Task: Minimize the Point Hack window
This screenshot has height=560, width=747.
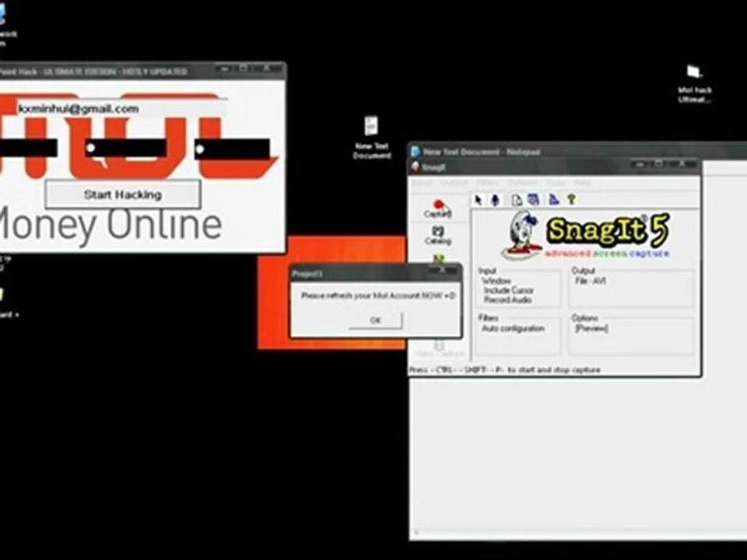Action: [x=224, y=69]
